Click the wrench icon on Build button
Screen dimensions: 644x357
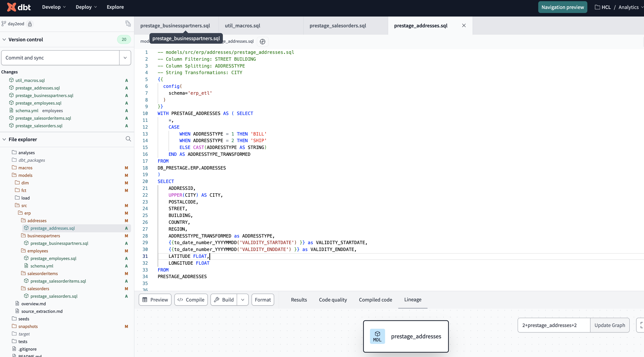pyautogui.click(x=216, y=299)
